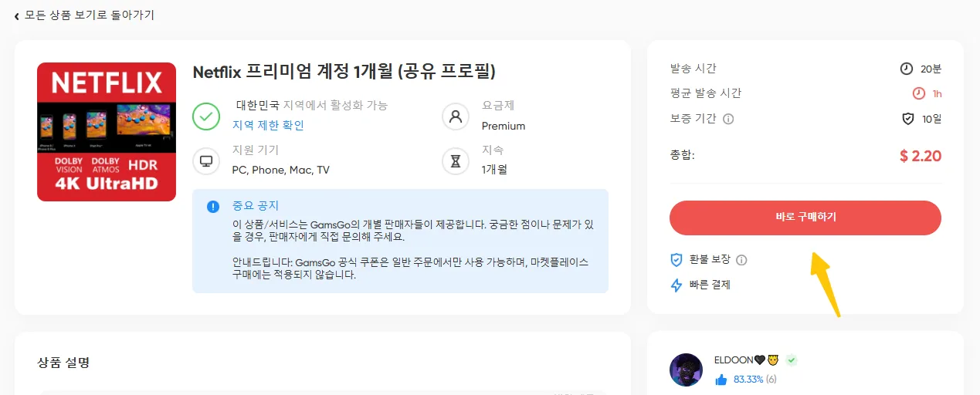Click the back chevron arrow icon
The width and height of the screenshot is (980, 395).
pyautogui.click(x=17, y=16)
